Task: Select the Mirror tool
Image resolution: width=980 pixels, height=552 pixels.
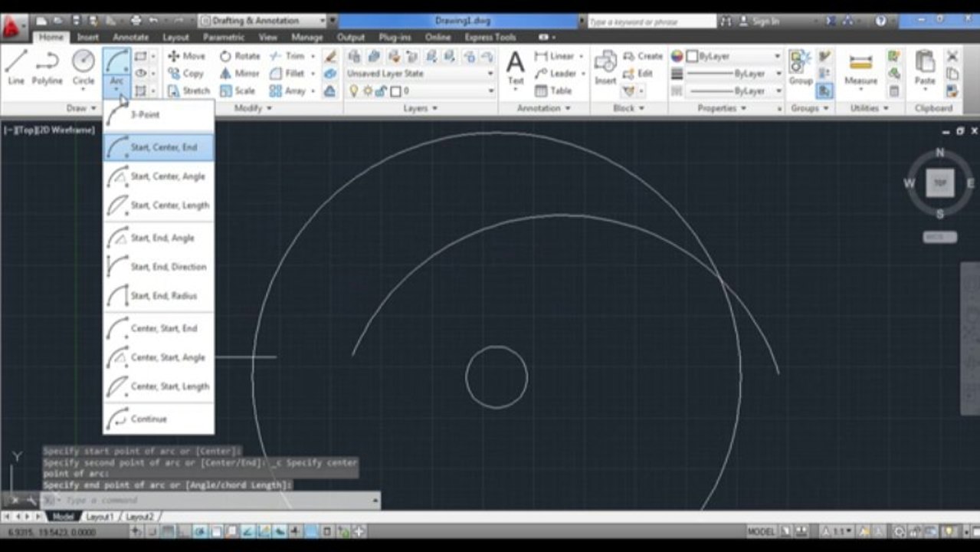Action: (240, 74)
